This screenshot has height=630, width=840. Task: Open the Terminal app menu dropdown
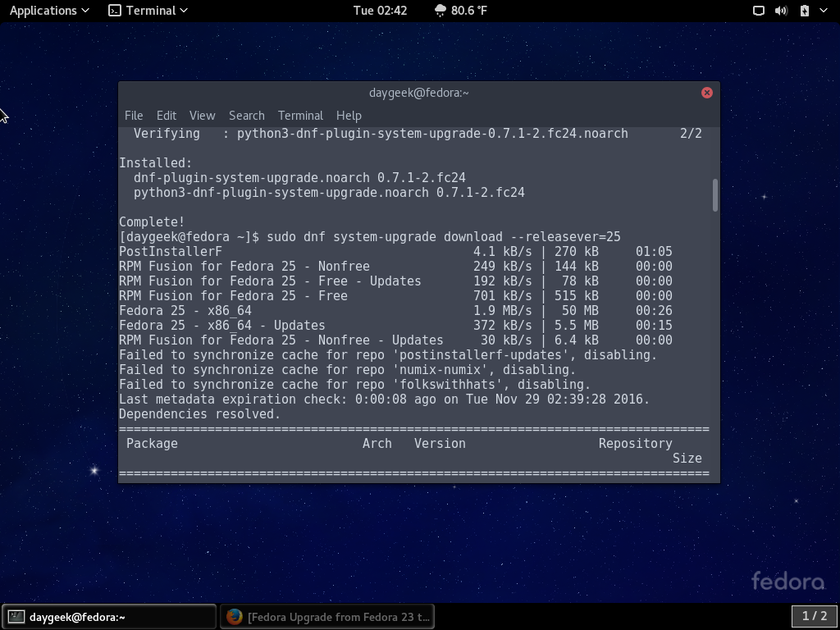coord(152,11)
